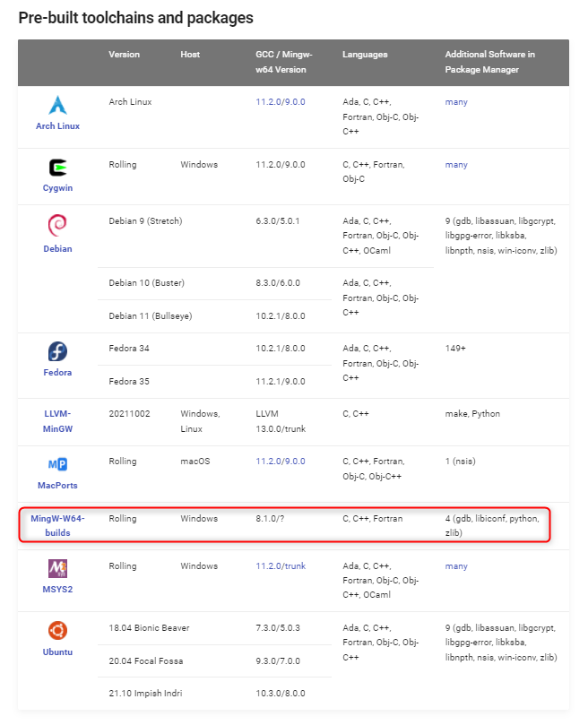The height and width of the screenshot is (725, 588).
Task: Select 'Rolling' cell in MacPorts row
Action: [x=123, y=461]
